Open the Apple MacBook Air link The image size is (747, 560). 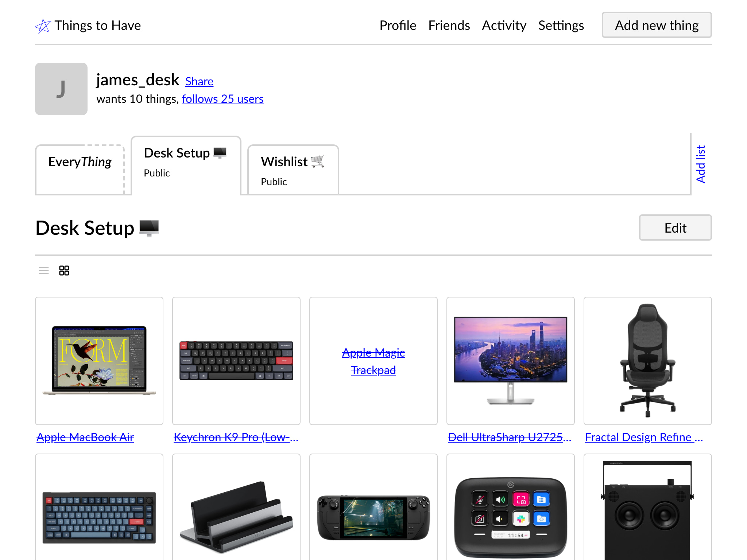(85, 437)
